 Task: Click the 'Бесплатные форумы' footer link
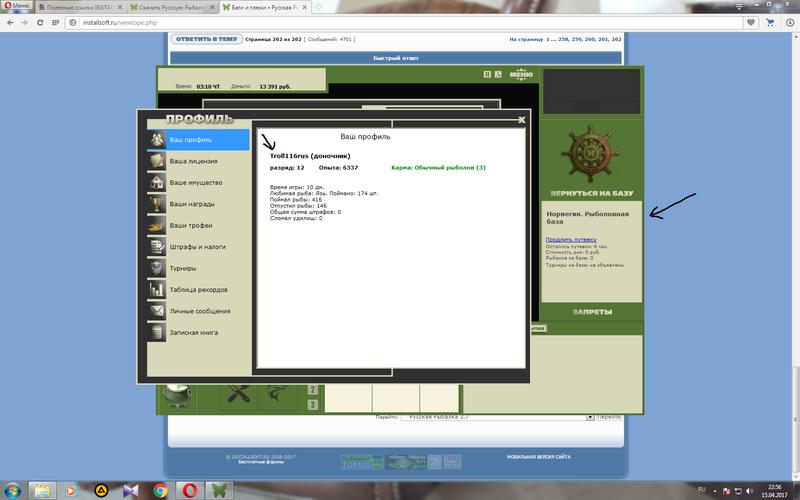coord(261,462)
